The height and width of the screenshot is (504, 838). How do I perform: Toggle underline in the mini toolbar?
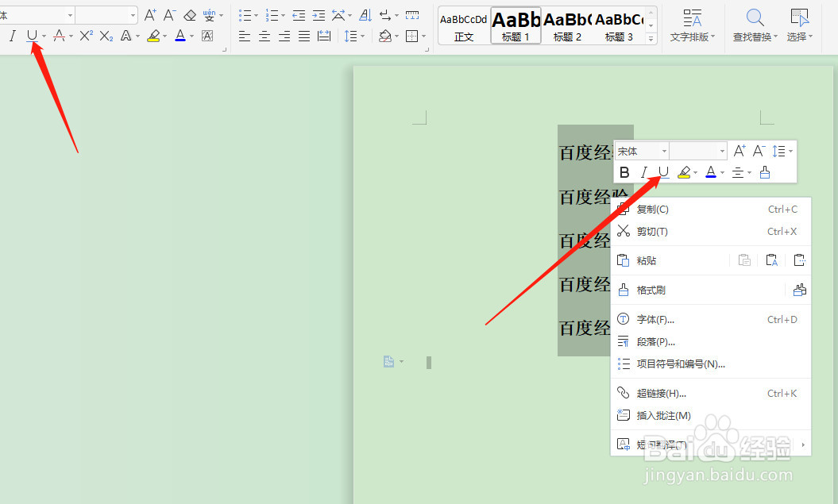[x=663, y=172]
